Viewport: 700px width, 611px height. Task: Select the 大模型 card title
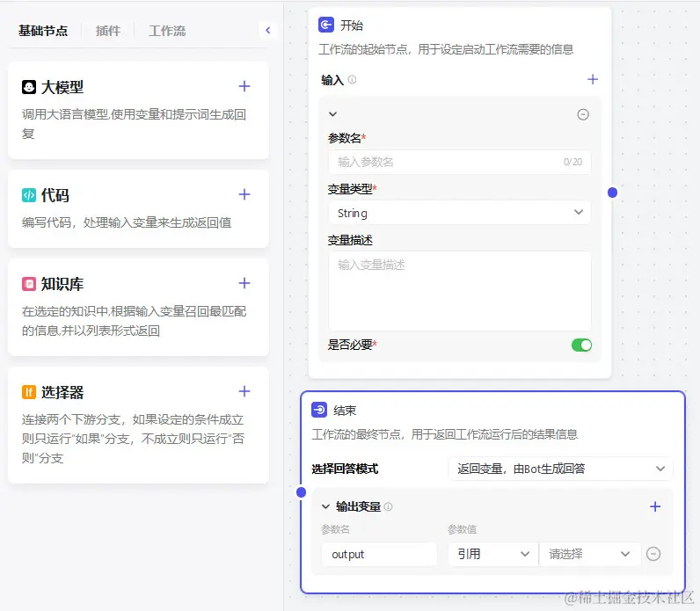point(62,87)
